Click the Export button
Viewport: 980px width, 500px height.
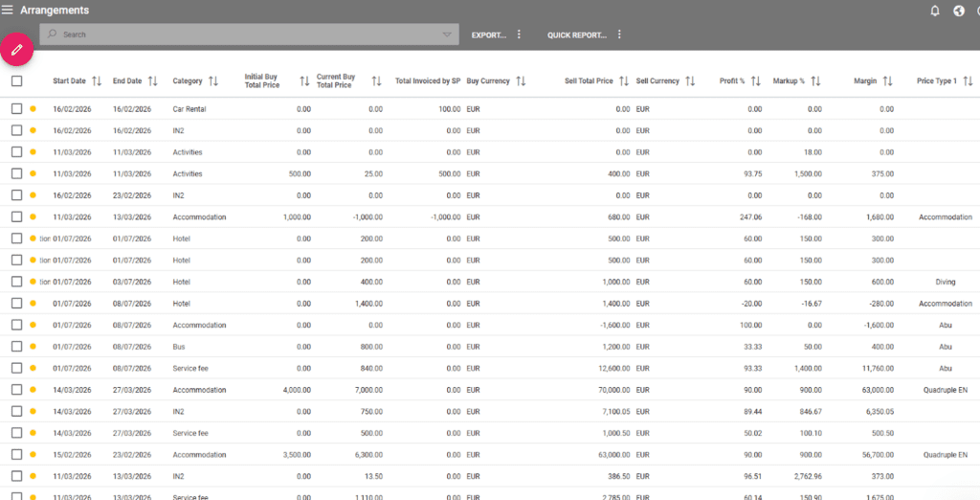(x=489, y=35)
